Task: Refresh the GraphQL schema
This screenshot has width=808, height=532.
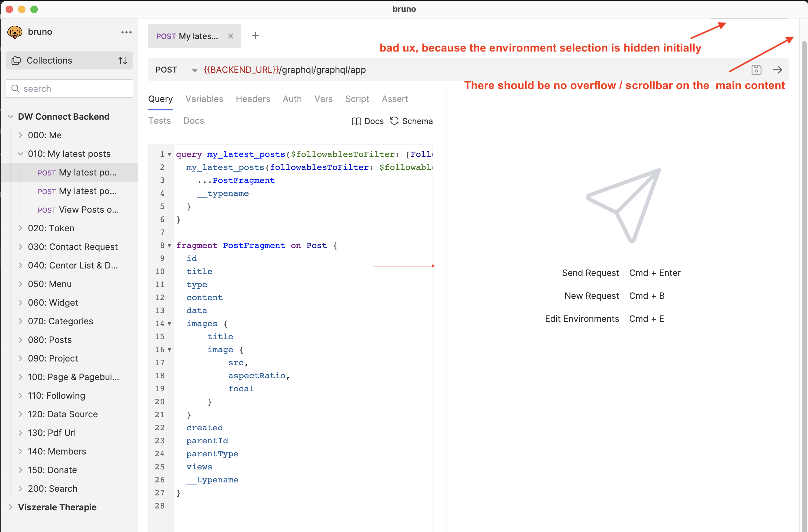Action: coord(394,121)
